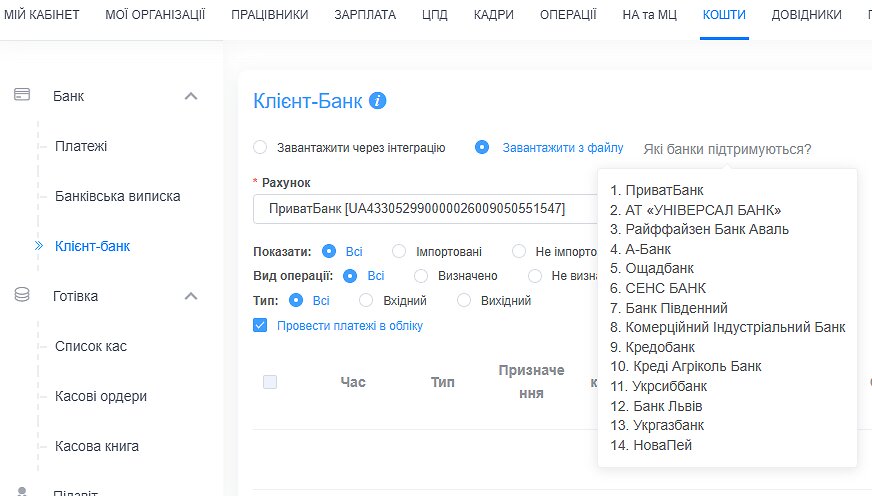Click the Банк card icon in sidebar

tap(22, 95)
